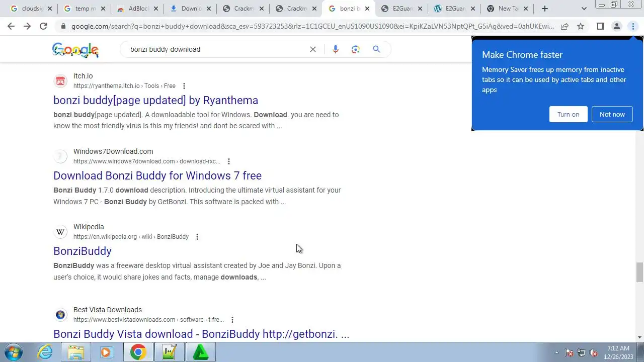Clear the search box with the X icon
This screenshot has width=644, height=362.
tap(313, 49)
